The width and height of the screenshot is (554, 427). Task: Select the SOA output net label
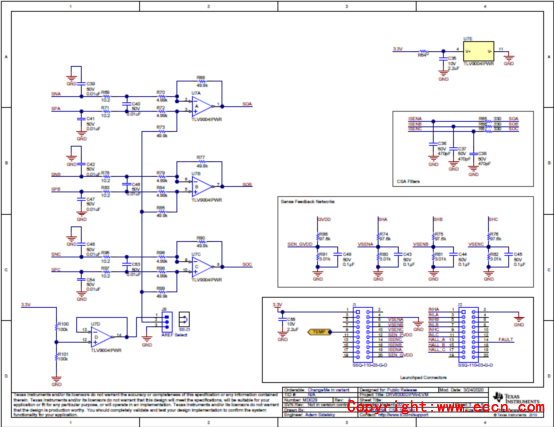pyautogui.click(x=247, y=104)
